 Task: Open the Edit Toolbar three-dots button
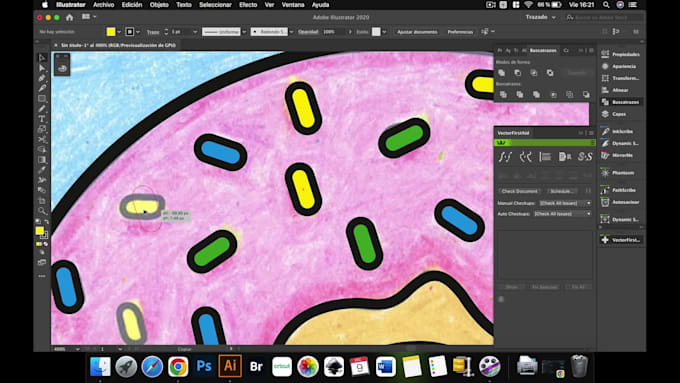[42, 276]
